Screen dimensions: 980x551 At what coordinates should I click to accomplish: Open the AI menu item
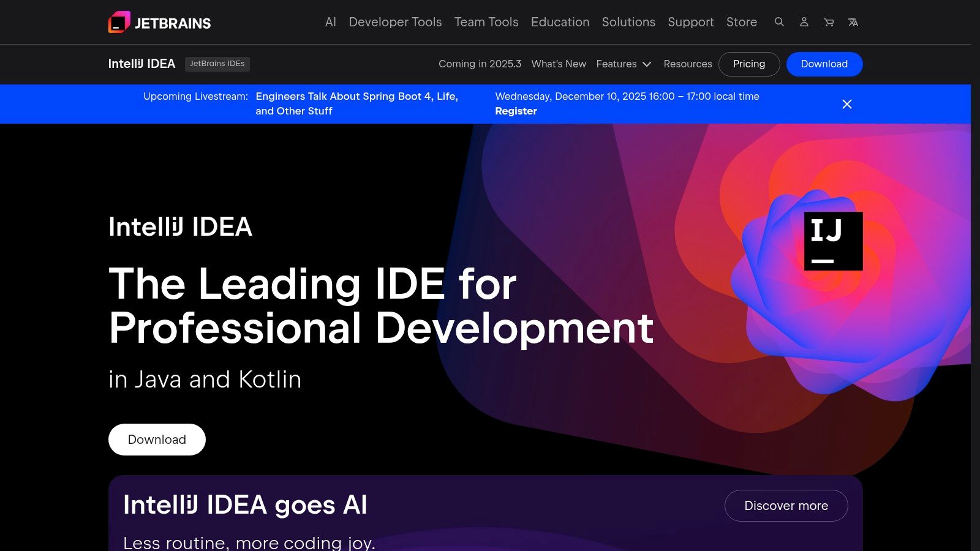[x=330, y=22]
